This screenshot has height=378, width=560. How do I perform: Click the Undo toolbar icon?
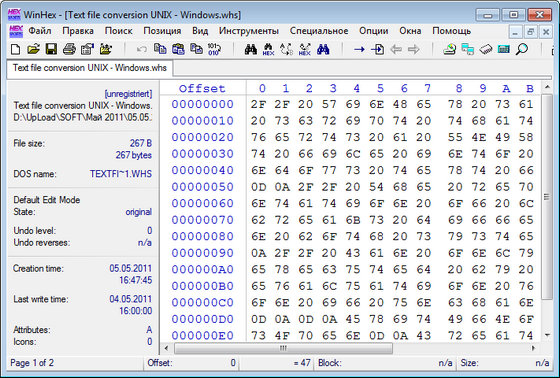(142, 49)
